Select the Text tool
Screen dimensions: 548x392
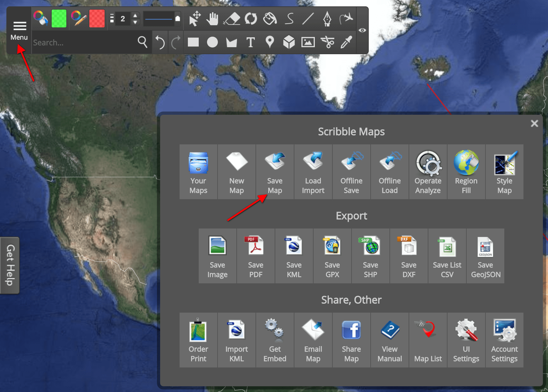(250, 42)
